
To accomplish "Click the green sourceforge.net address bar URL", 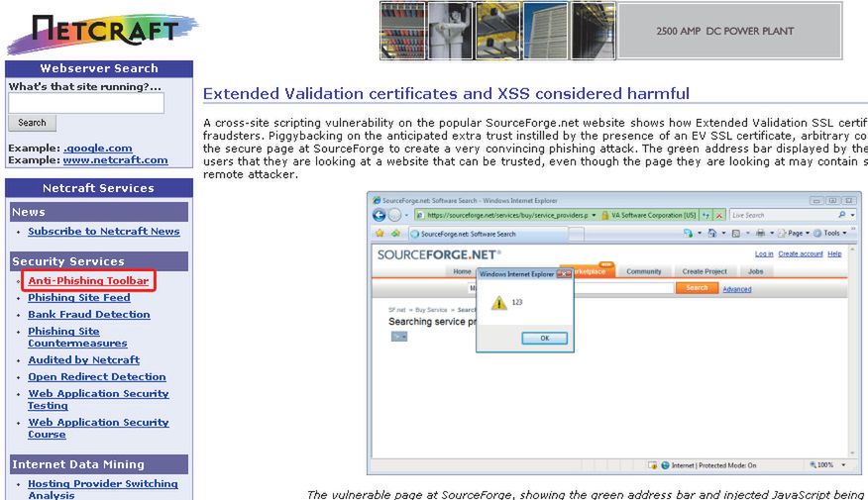I will [x=506, y=215].
